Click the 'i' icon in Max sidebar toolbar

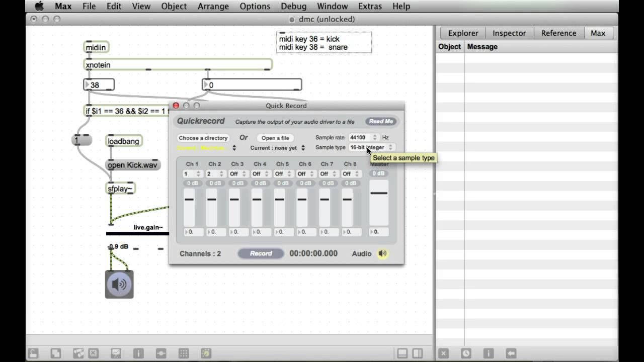point(489,353)
